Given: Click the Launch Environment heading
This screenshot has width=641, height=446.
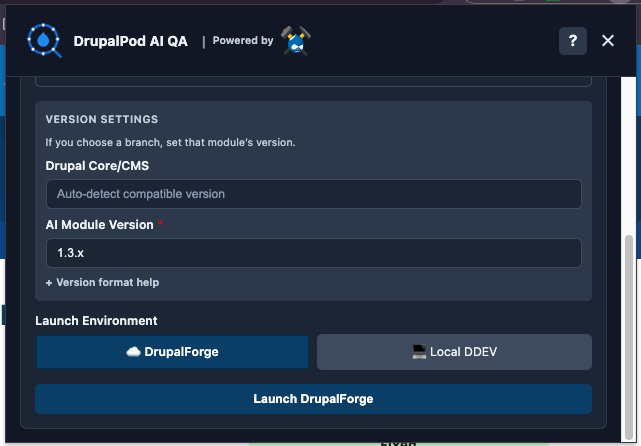Looking at the screenshot, I should (x=96, y=320).
